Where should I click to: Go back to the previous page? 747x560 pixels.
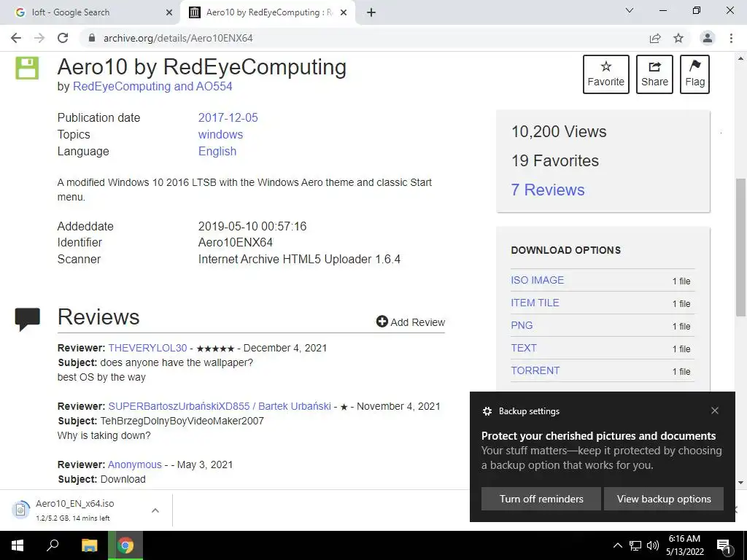click(16, 38)
